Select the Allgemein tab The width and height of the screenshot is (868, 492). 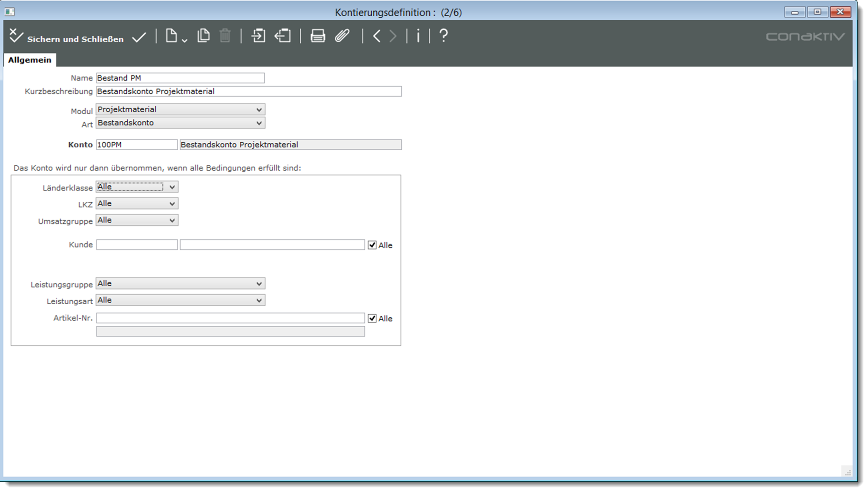coord(30,60)
